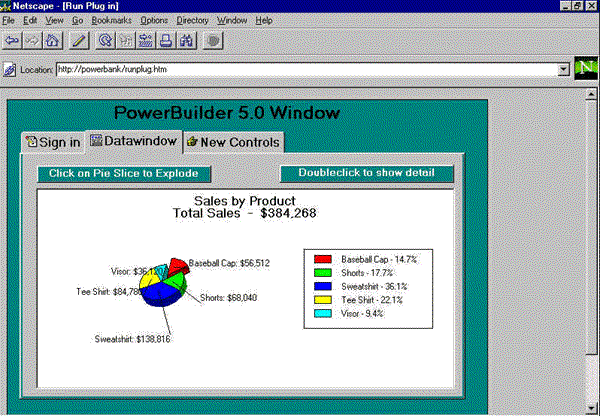Click the green Shorts legend swatch

pos(323,273)
